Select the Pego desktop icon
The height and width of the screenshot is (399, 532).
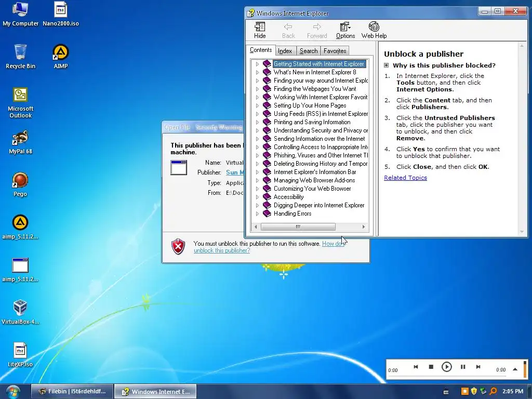coord(20,185)
